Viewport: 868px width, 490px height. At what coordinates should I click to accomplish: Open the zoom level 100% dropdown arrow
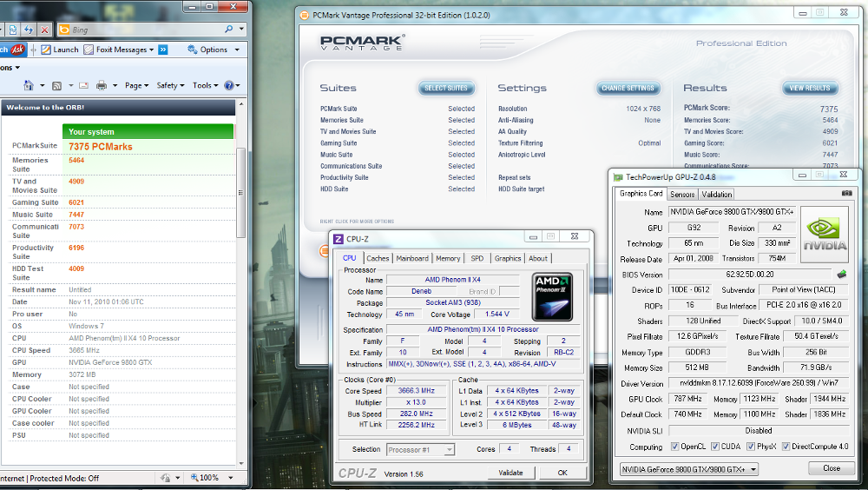click(x=230, y=478)
